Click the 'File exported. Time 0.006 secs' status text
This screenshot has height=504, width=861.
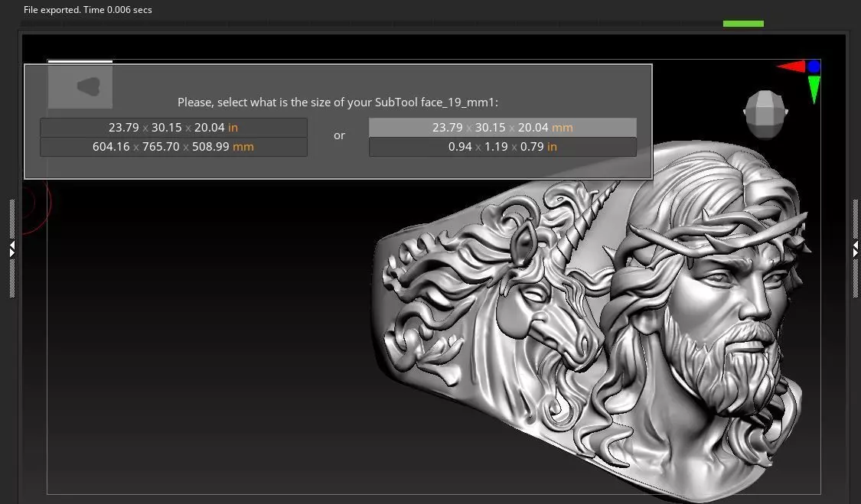pyautogui.click(x=88, y=10)
